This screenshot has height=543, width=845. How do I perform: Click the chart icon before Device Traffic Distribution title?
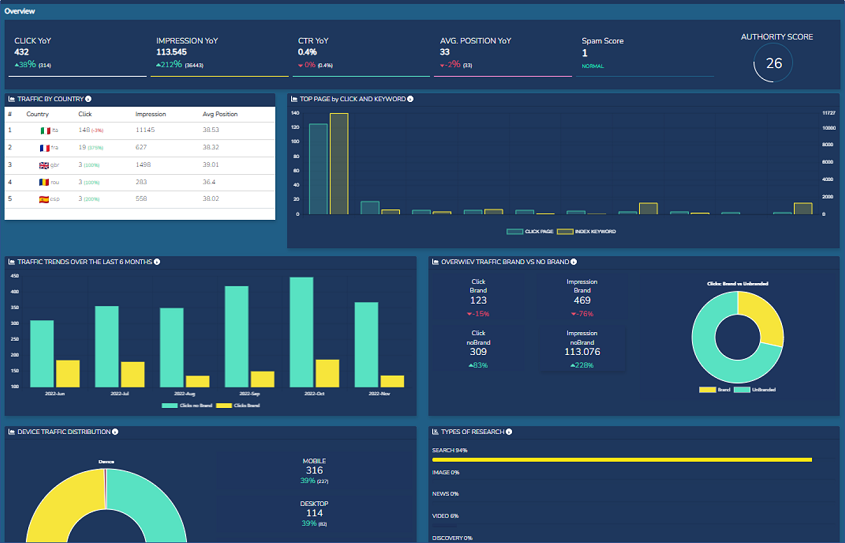tap(11, 432)
